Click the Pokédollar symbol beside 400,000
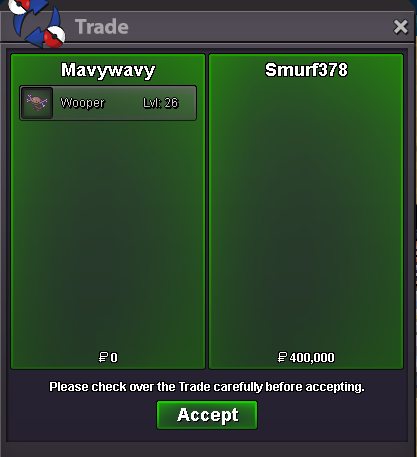Image resolution: width=417 pixels, height=457 pixels. point(282,357)
